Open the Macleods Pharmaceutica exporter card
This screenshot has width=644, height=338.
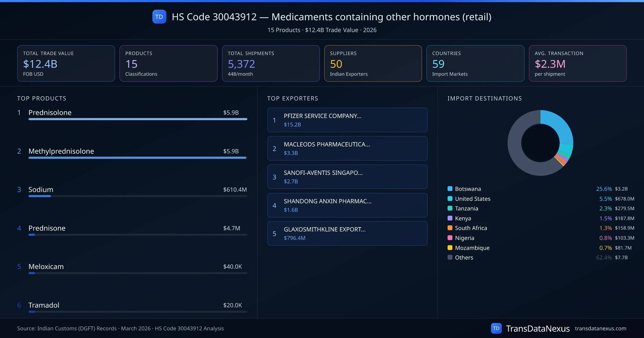point(347,148)
